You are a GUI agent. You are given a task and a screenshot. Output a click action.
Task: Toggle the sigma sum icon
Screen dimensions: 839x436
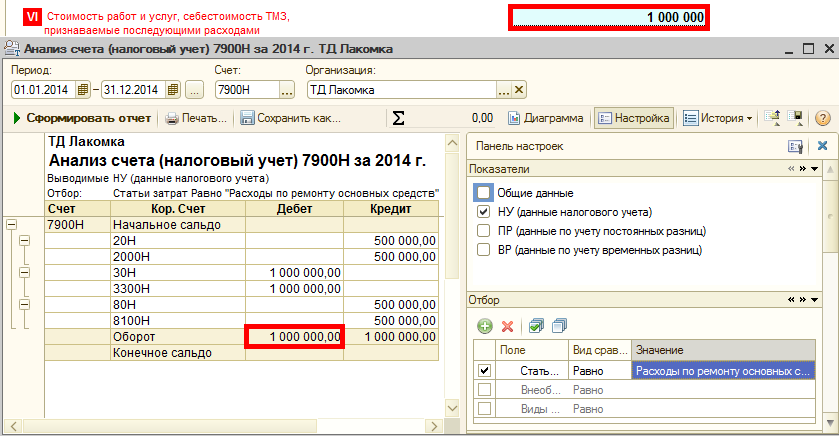tap(399, 118)
